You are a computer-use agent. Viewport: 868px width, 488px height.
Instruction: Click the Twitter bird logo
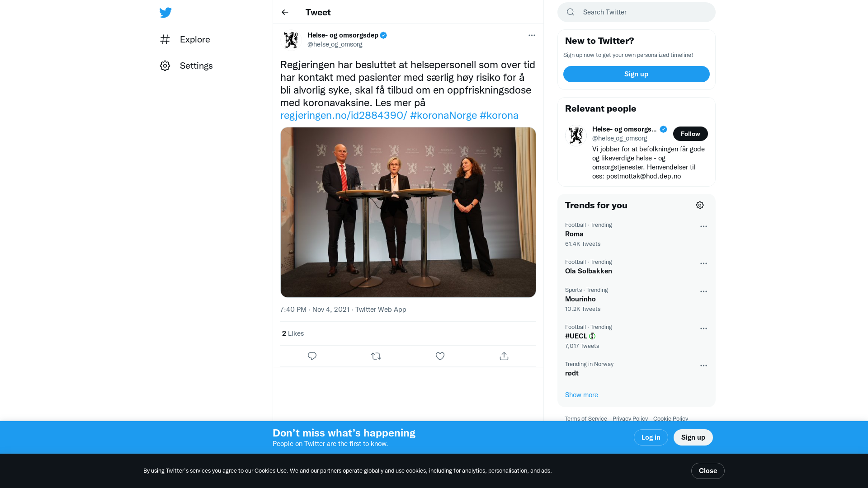click(x=165, y=13)
